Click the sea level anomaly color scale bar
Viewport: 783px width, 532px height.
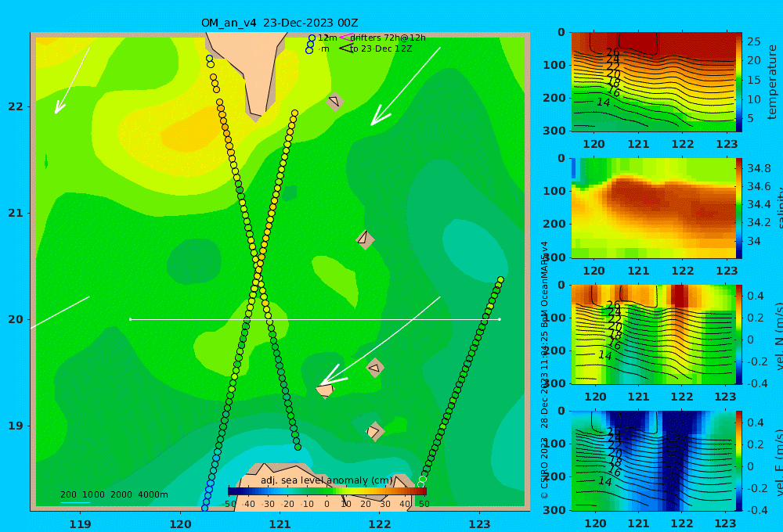click(327, 491)
